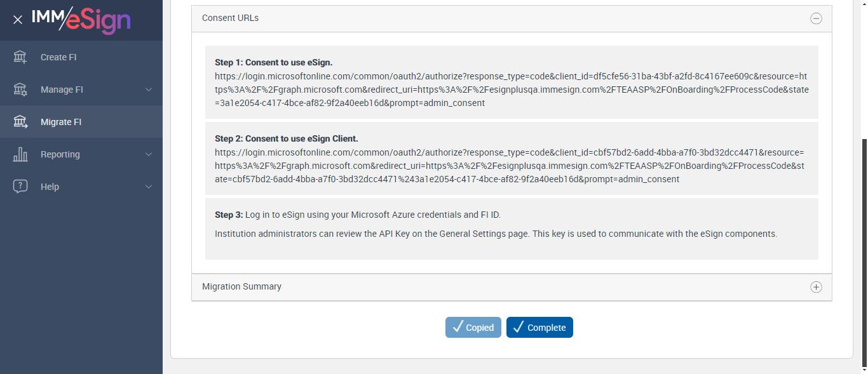Click the Migrate FI bank icon
The width and height of the screenshot is (868, 374).
click(x=20, y=122)
